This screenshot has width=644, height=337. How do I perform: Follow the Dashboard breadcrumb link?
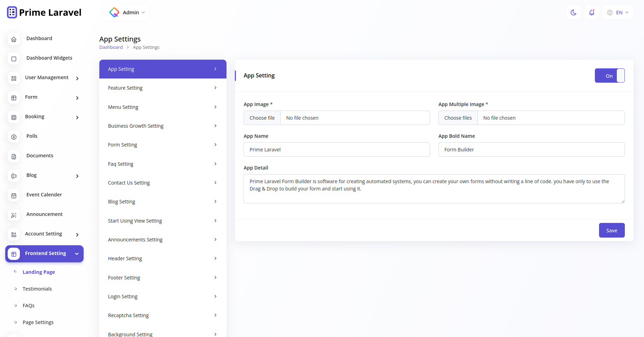pyautogui.click(x=111, y=47)
